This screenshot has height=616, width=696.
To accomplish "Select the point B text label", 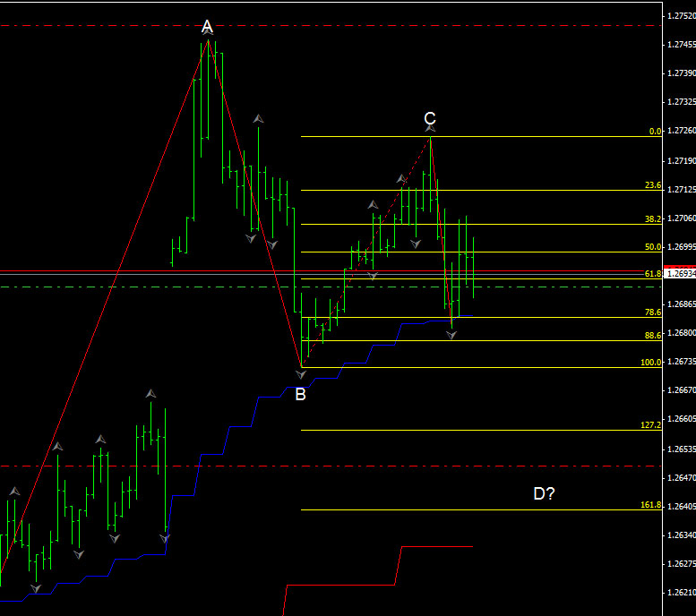I will pyautogui.click(x=300, y=394).
